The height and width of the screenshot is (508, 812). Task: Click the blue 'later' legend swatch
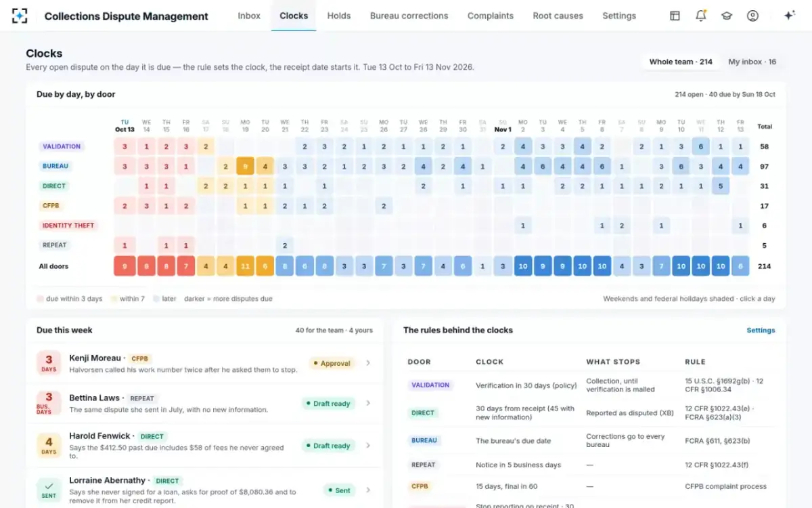point(156,299)
